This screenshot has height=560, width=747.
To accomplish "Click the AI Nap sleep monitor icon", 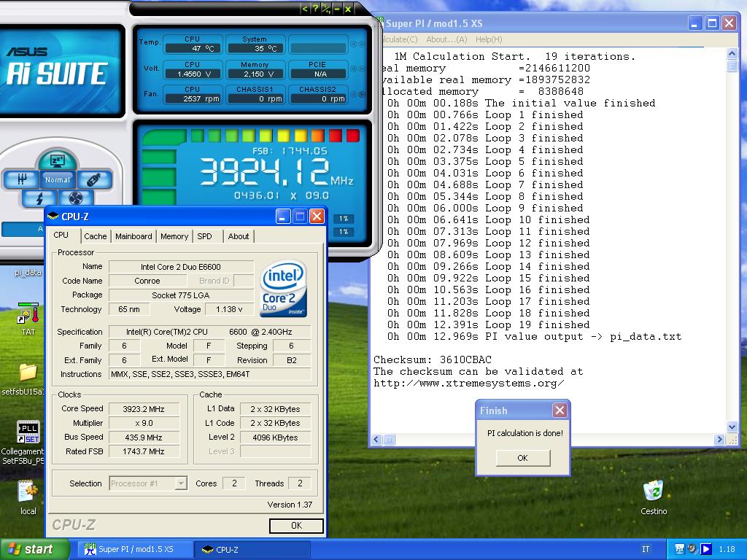I will coord(57,161).
